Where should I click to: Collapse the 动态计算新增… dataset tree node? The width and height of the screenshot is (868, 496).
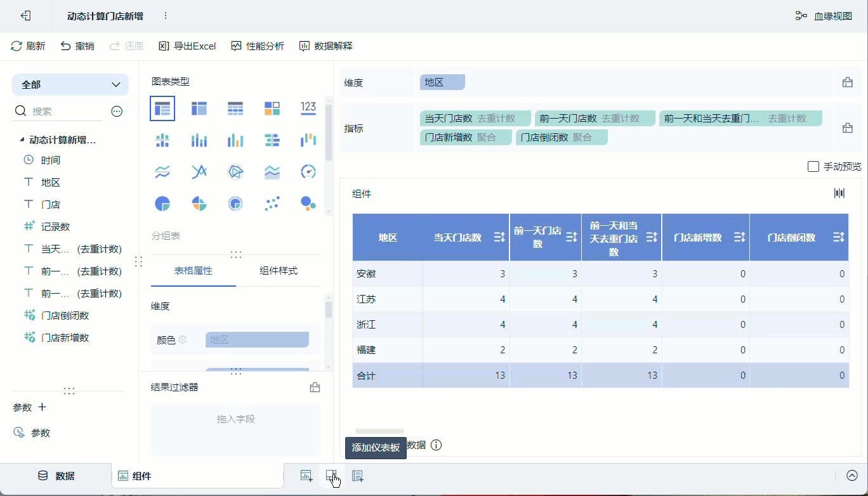(22, 140)
